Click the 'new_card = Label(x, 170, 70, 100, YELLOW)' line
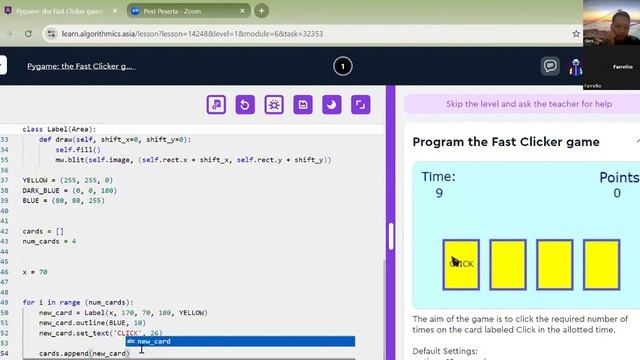Image resolution: width=640 pixels, height=360 pixels. [123, 313]
